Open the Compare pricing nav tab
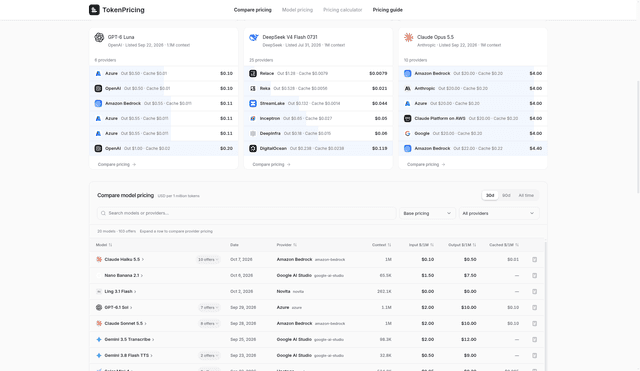The width and height of the screenshot is (640, 371). [252, 10]
